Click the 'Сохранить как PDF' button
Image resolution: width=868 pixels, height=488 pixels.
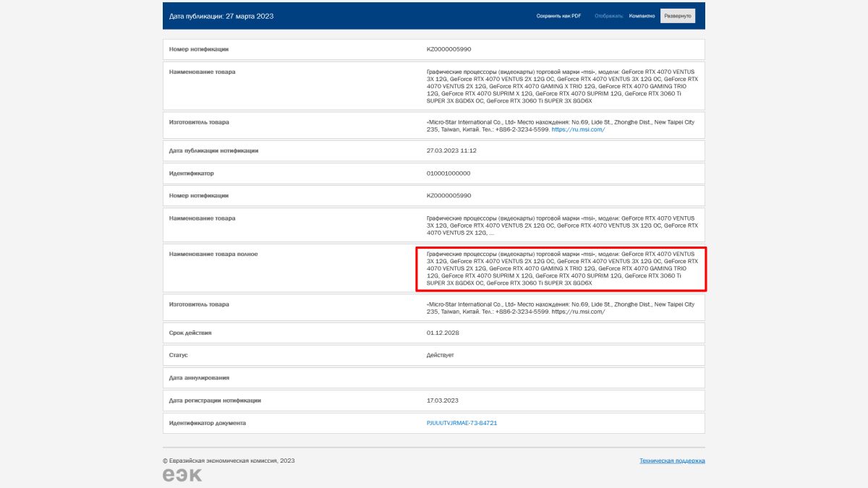pyautogui.click(x=558, y=16)
